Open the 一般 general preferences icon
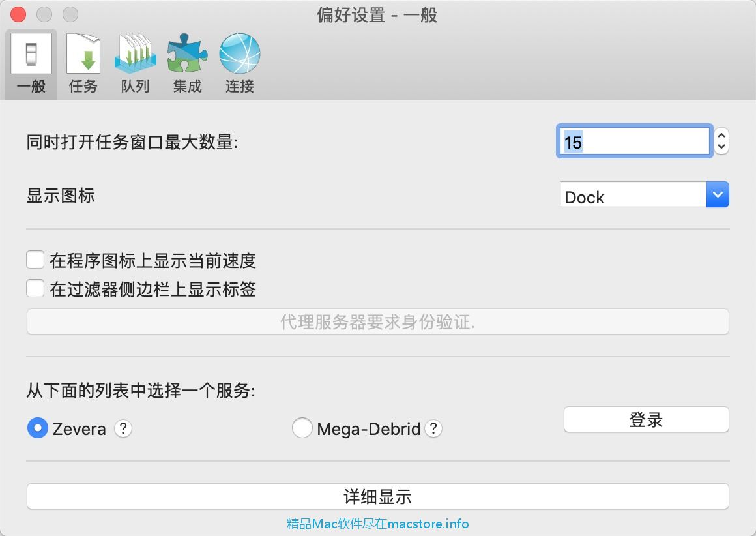Viewport: 756px width, 536px height. (x=31, y=53)
